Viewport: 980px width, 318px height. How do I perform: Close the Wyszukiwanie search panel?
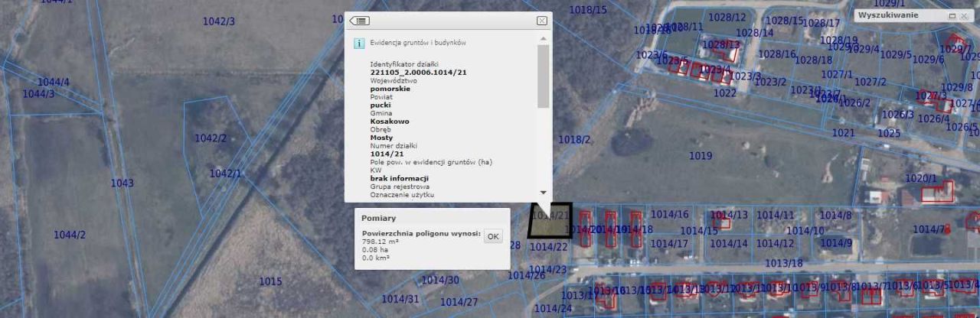[x=963, y=15]
